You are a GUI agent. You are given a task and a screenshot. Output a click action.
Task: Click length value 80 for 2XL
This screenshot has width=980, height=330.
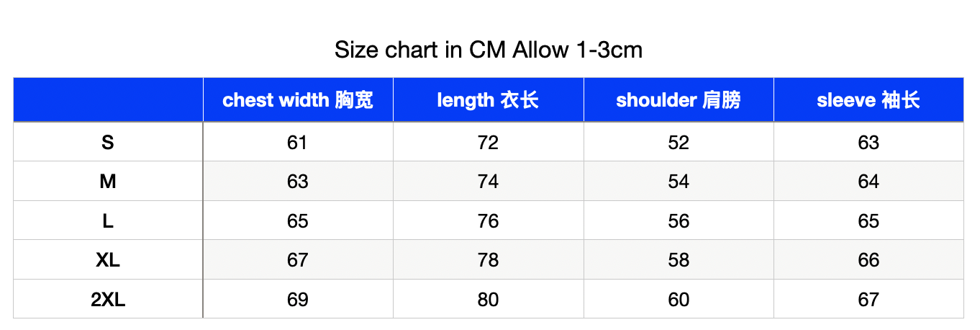click(488, 298)
